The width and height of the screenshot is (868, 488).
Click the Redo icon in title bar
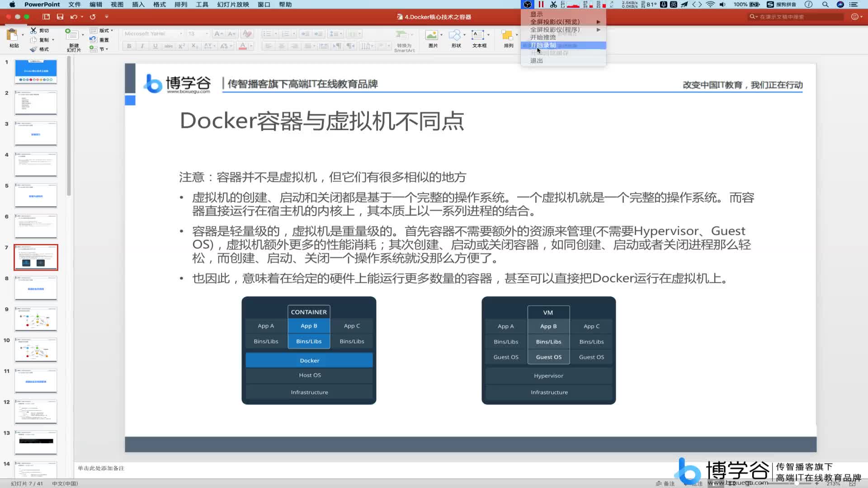[93, 17]
